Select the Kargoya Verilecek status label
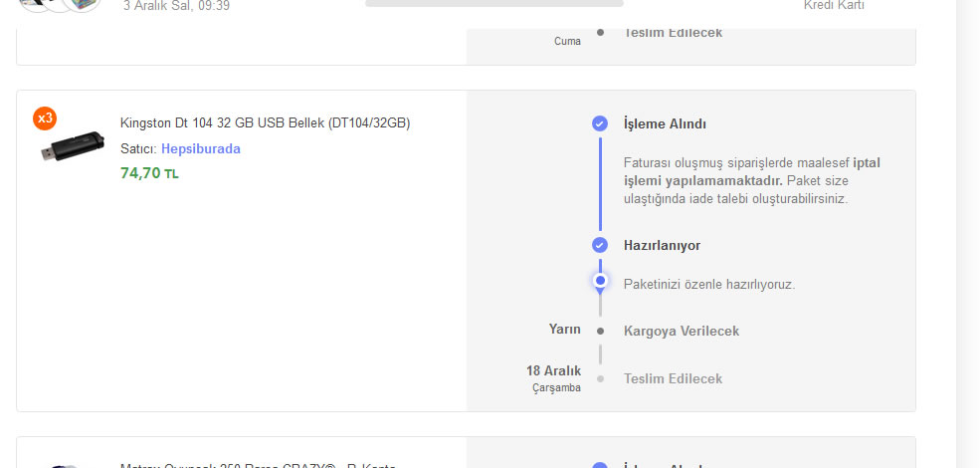Screen dimensions: 980x468 coord(682,331)
